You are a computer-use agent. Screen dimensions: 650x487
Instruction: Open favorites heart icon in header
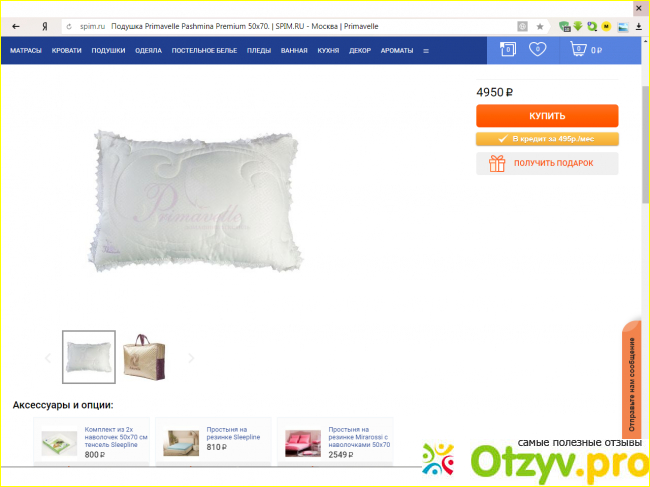(538, 49)
